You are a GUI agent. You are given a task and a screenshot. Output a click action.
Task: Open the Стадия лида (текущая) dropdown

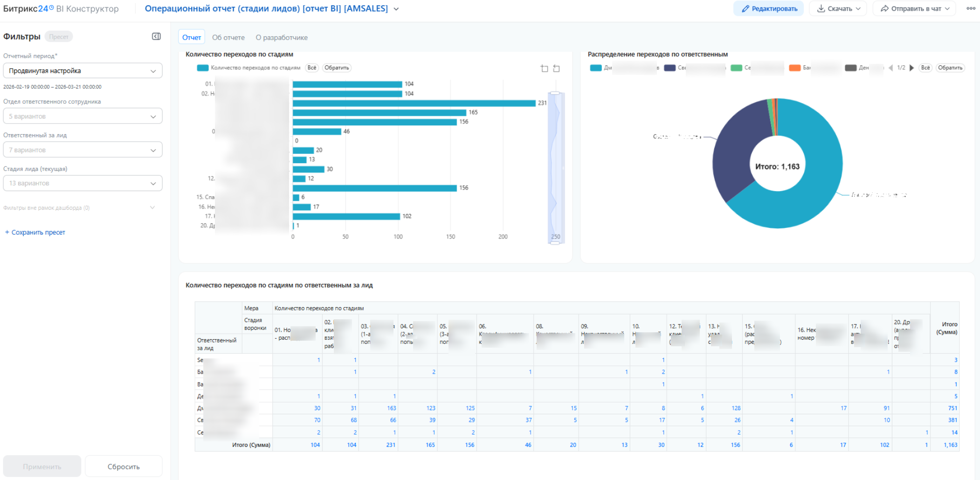coord(83,183)
